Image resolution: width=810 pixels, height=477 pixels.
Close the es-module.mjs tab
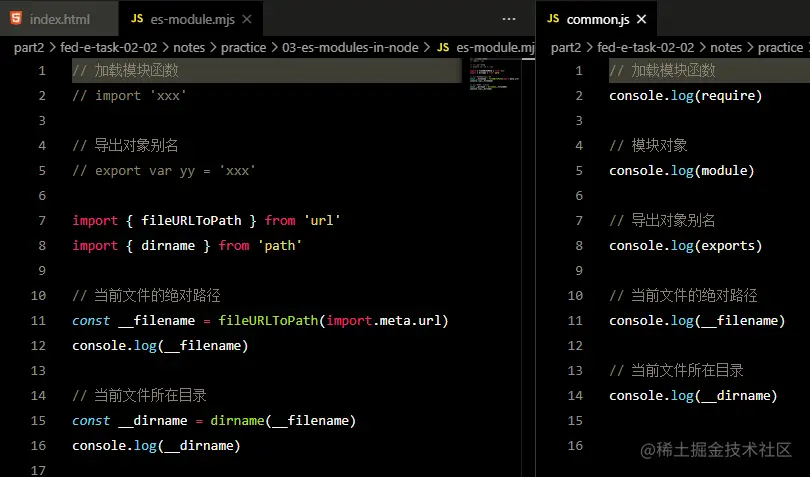point(247,19)
